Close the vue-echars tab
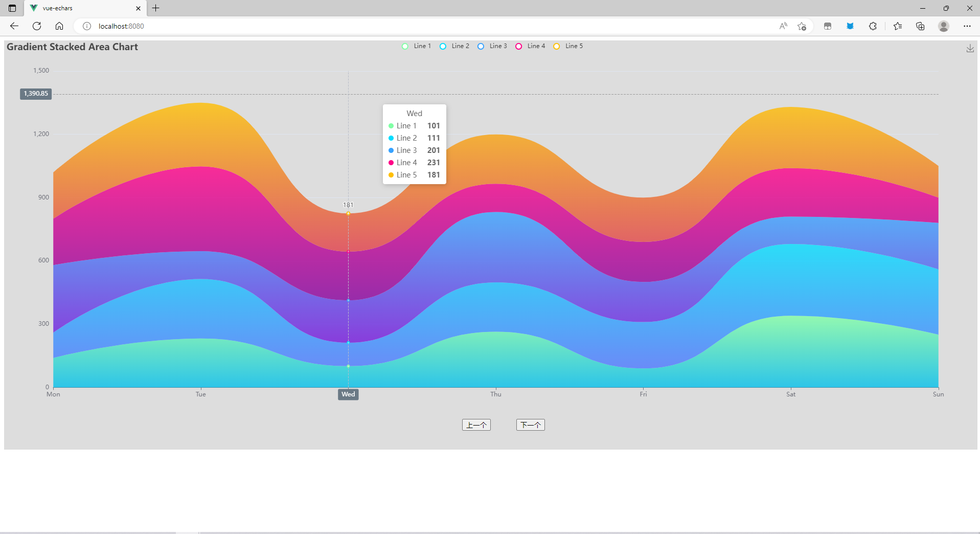This screenshot has width=980, height=534. [138, 8]
